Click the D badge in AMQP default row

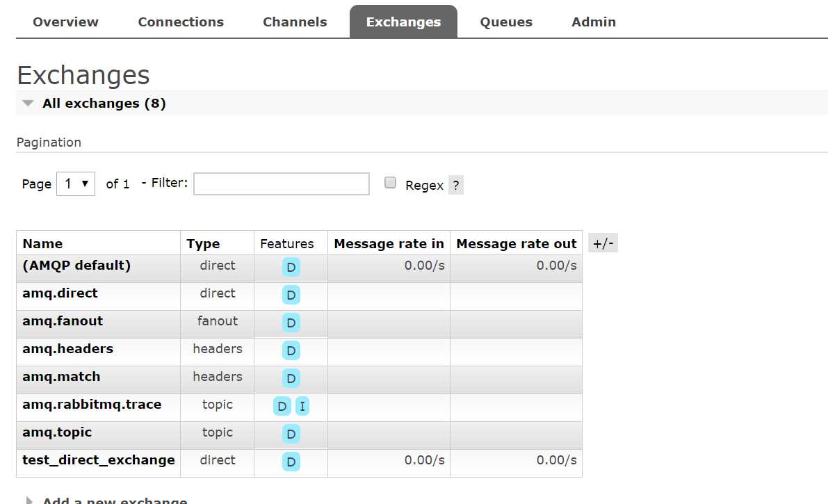(x=291, y=268)
